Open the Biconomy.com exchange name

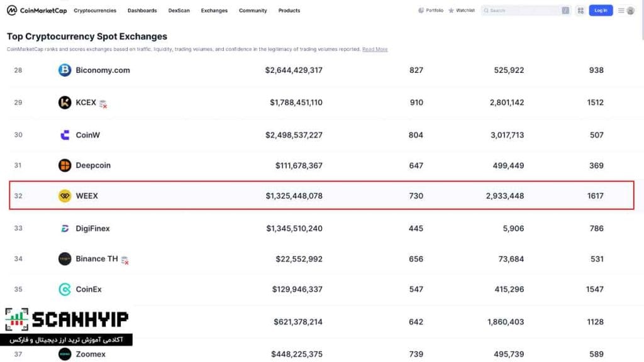[103, 70]
